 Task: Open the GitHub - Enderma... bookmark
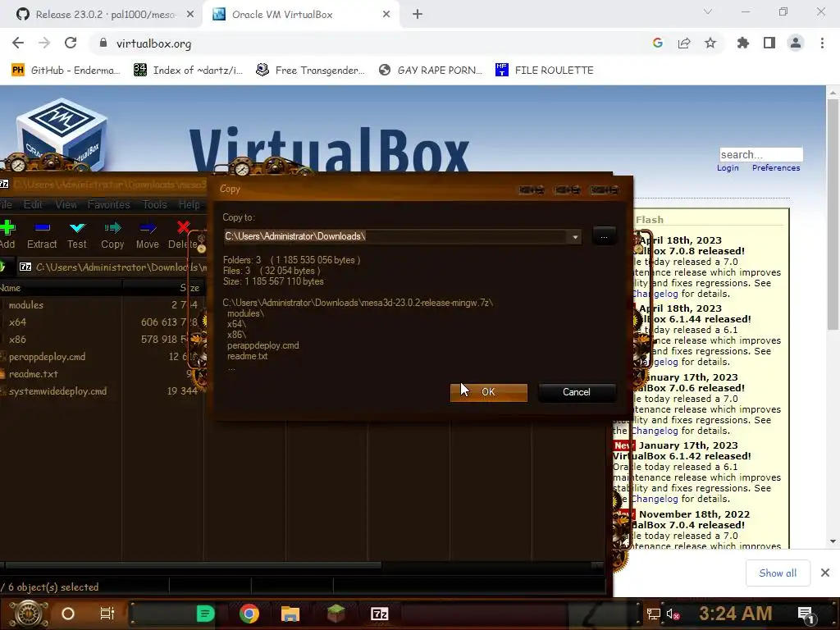coord(66,71)
